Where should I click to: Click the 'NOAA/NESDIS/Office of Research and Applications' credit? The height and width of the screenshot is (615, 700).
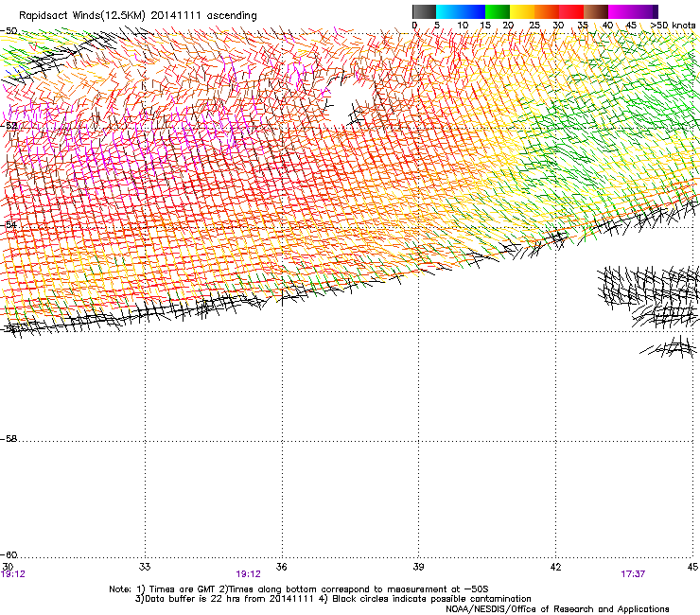click(557, 608)
